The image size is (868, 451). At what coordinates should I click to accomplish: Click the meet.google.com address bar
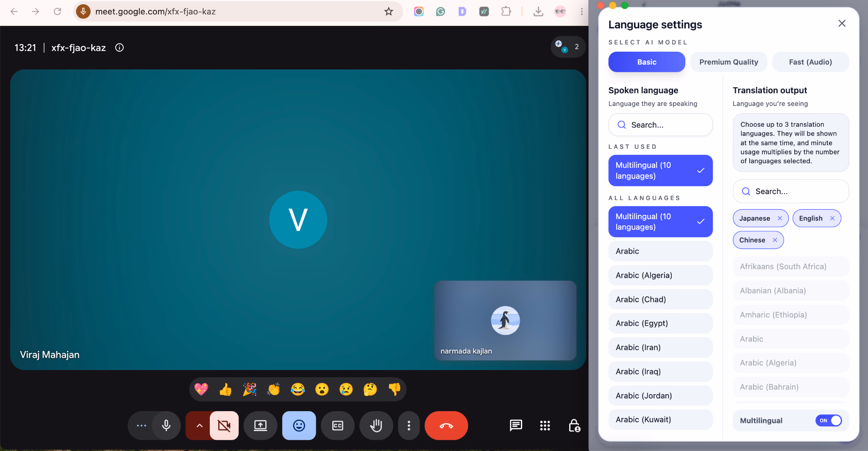click(237, 11)
